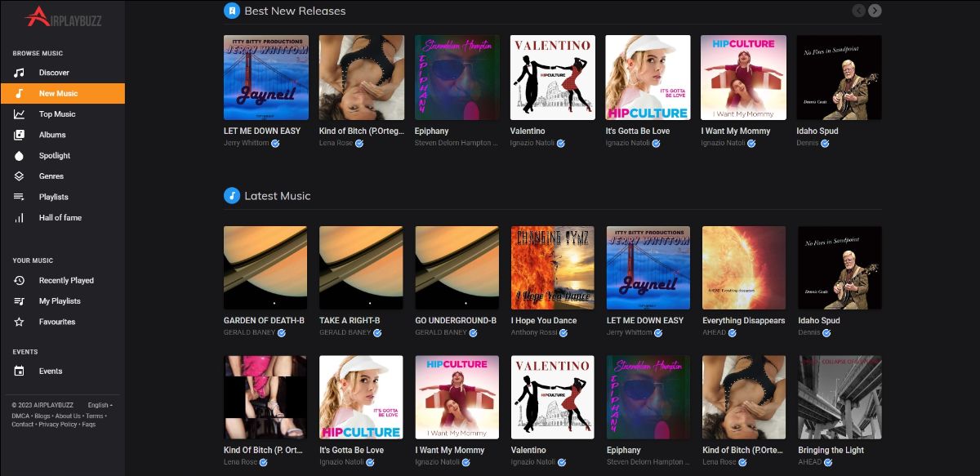Image resolution: width=980 pixels, height=476 pixels.
Task: Click the Hall of fame bars icon
Action: (20, 218)
